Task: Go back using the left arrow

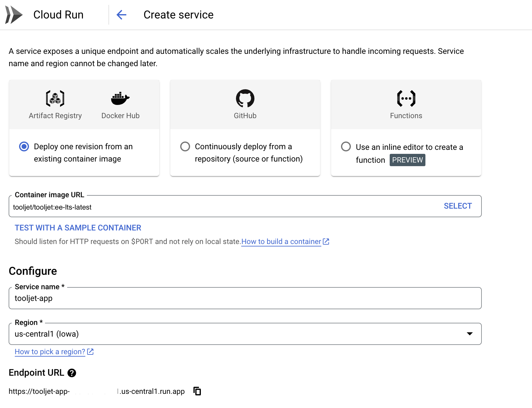Action: pos(121,15)
